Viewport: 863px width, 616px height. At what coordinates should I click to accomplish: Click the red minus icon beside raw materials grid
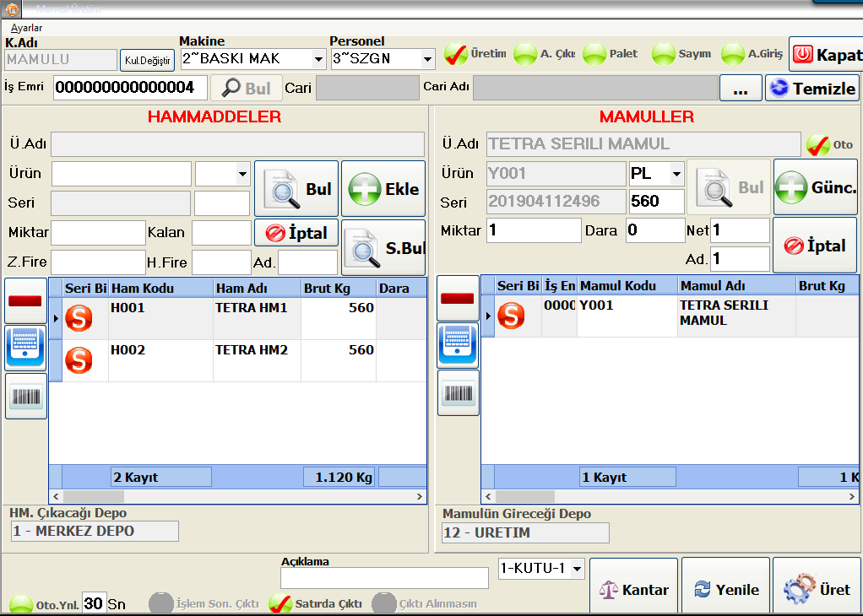pos(25,300)
